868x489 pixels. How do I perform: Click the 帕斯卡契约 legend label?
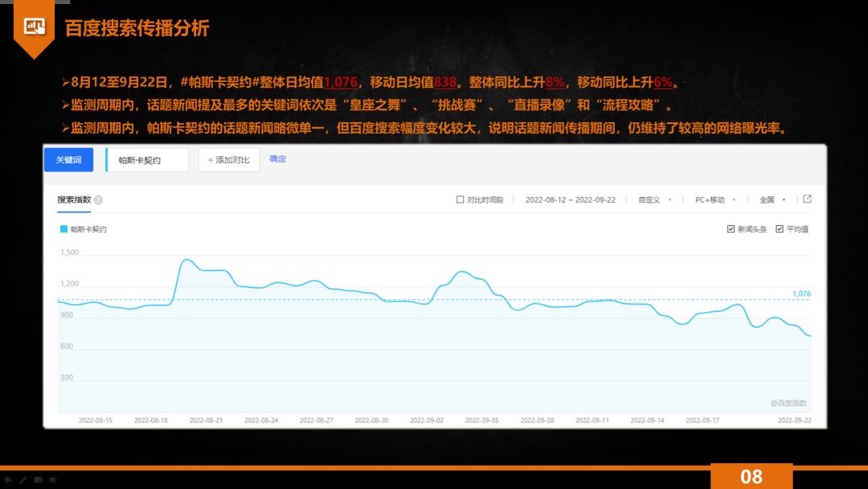(x=88, y=229)
